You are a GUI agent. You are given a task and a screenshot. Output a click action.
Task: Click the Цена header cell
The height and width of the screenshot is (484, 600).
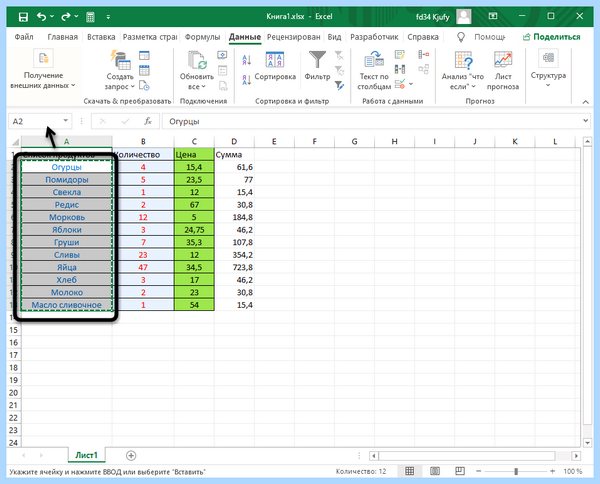(194, 155)
